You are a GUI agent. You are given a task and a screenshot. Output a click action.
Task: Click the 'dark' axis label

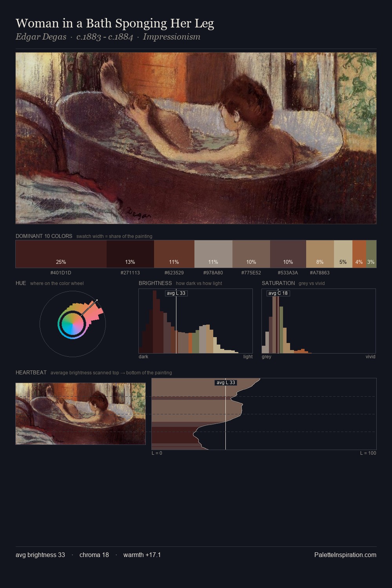[143, 357]
